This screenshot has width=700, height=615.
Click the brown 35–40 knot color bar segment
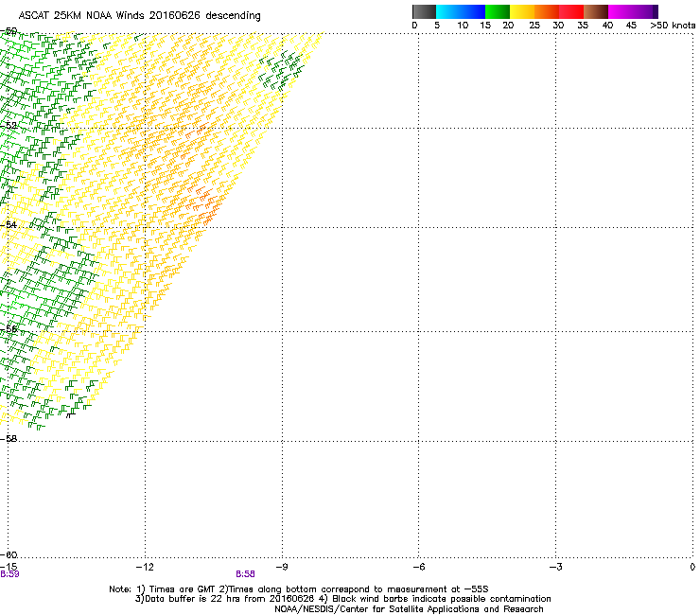(x=596, y=11)
